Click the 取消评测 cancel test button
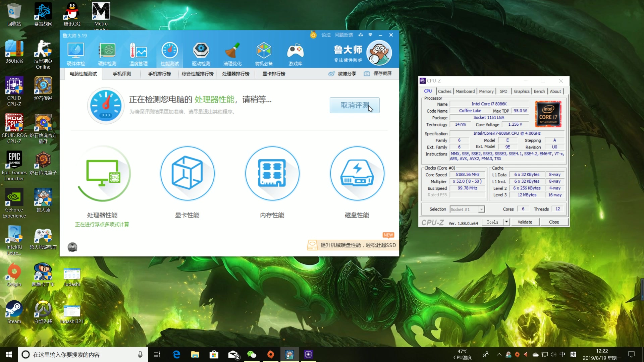 355,105
